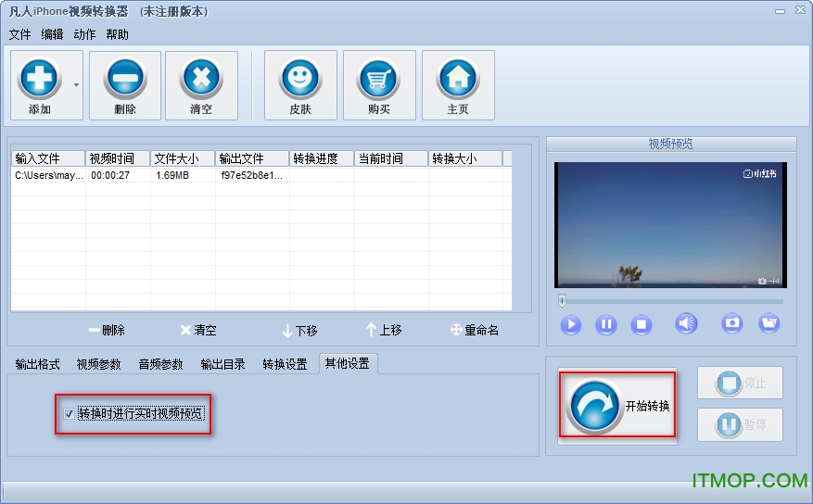Viewport: 813px width, 504px height.
Task: Switch to the 转换设置 tab
Action: (285, 364)
